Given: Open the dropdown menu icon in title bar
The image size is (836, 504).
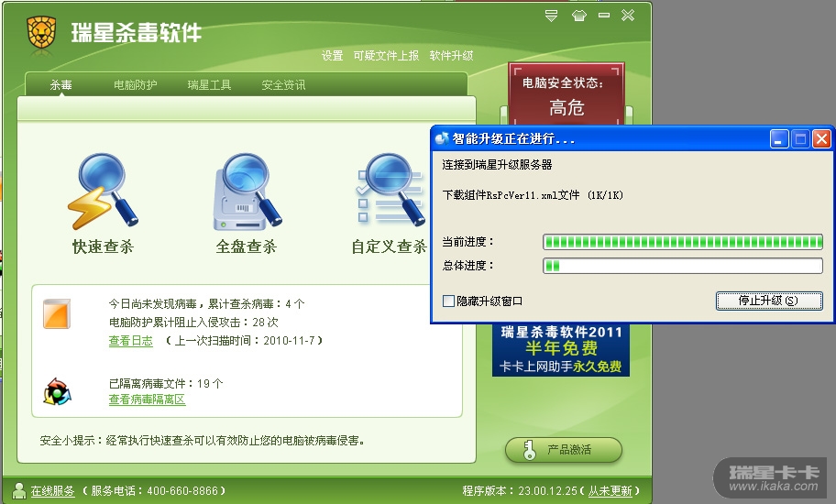Looking at the screenshot, I should coord(551,16).
